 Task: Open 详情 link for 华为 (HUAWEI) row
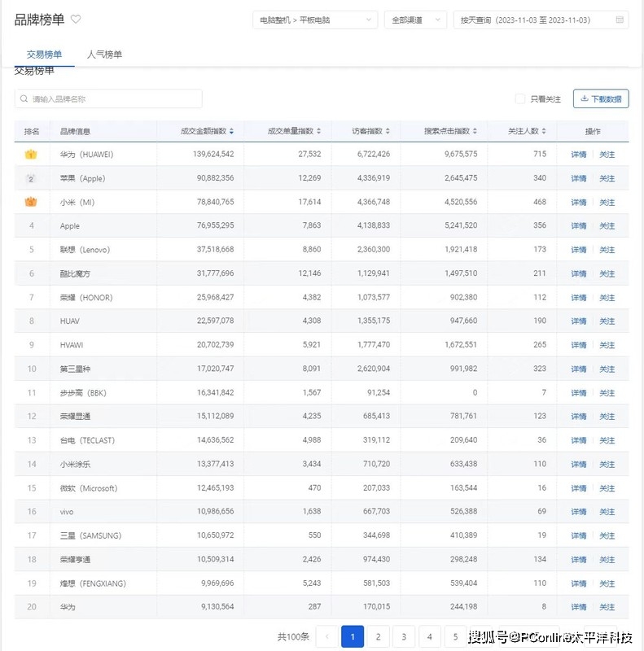click(578, 155)
